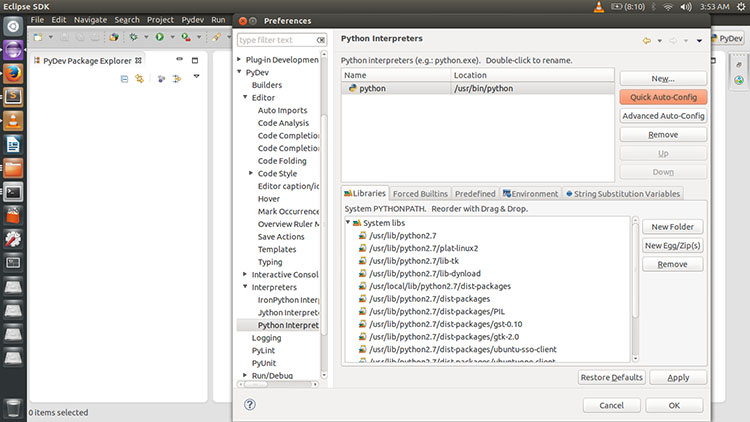Open the Terminal from the launcher

(13, 192)
